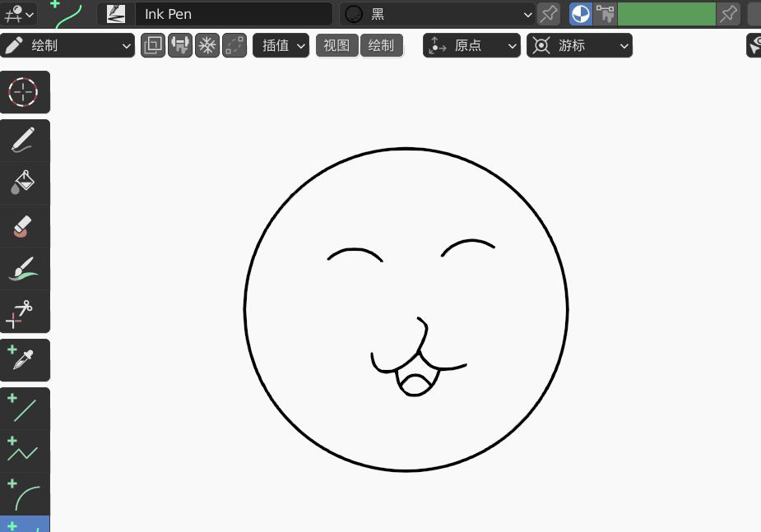Open the 游标 orientation dropdown
The width and height of the screenshot is (761, 532).
pyautogui.click(x=580, y=45)
